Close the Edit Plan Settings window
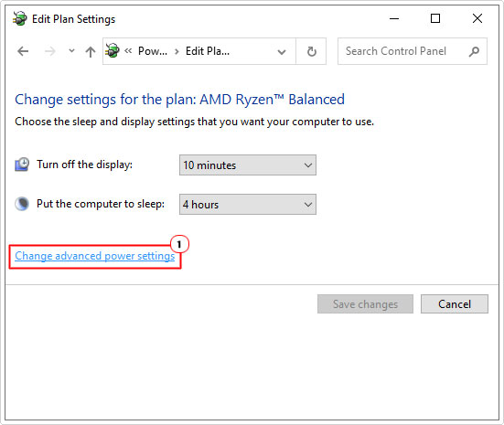The image size is (504, 425). (x=477, y=18)
